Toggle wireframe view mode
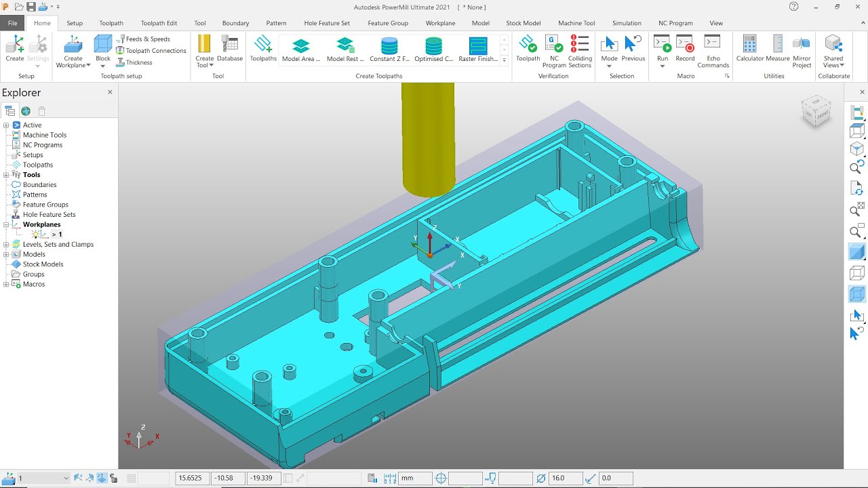The image size is (868, 488). 857,273
